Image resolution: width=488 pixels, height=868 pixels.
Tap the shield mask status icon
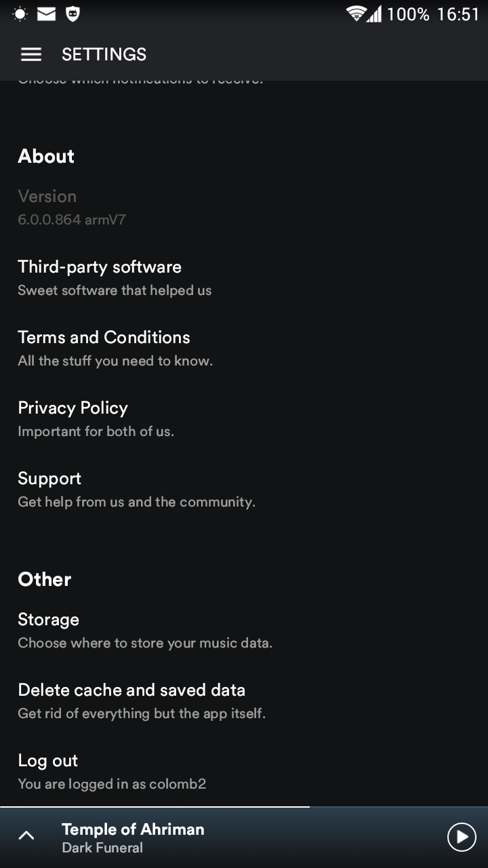pyautogui.click(x=73, y=14)
